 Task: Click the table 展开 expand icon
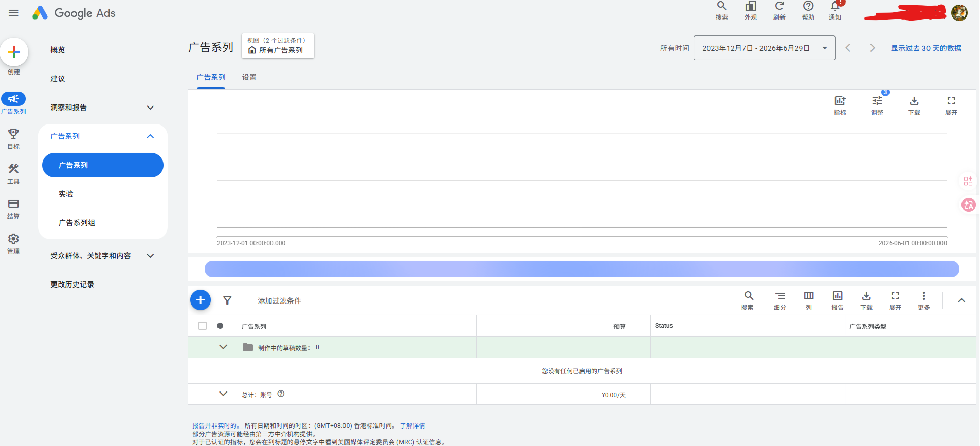click(895, 300)
